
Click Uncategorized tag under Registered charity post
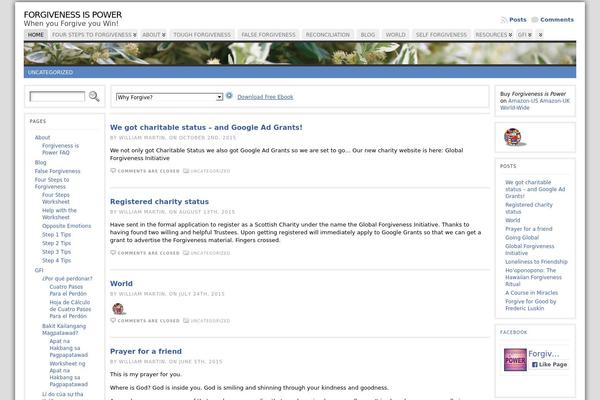[210, 253]
